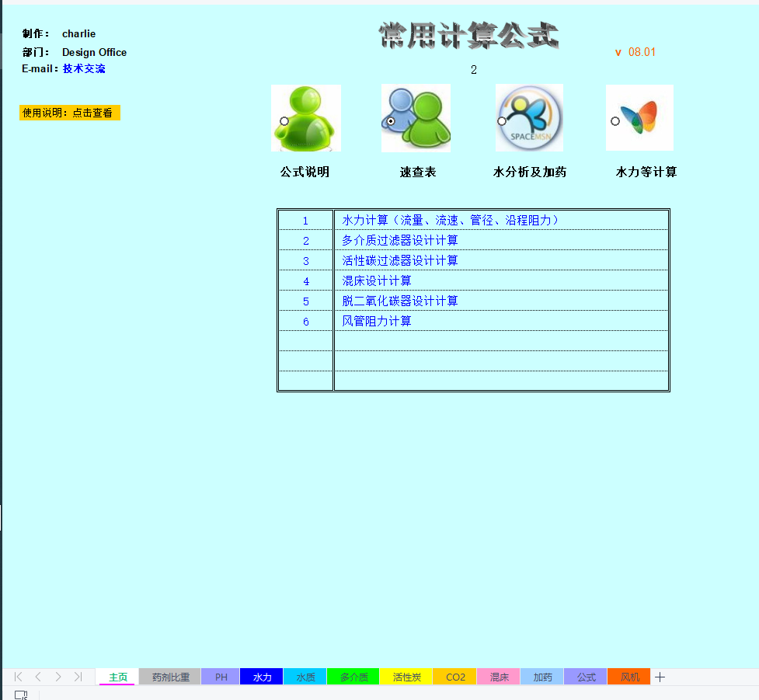Open 混床设计计算 link

[x=377, y=280]
